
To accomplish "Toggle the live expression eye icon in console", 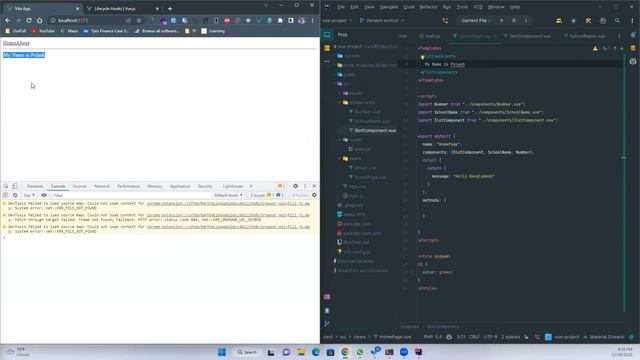I will click(x=44, y=196).
